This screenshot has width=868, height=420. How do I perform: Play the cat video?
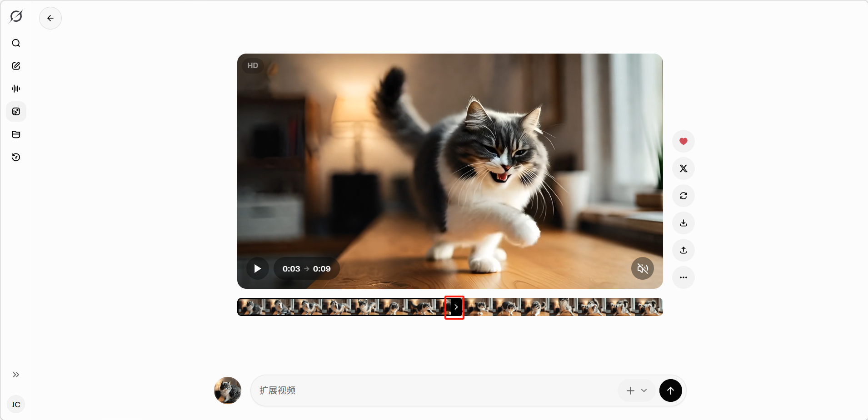[x=257, y=269]
